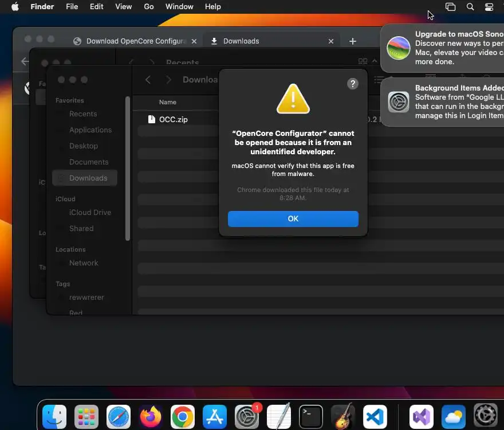The height and width of the screenshot is (430, 504).
Task: Open System Settings with badge in Dock
Action: coord(247,417)
